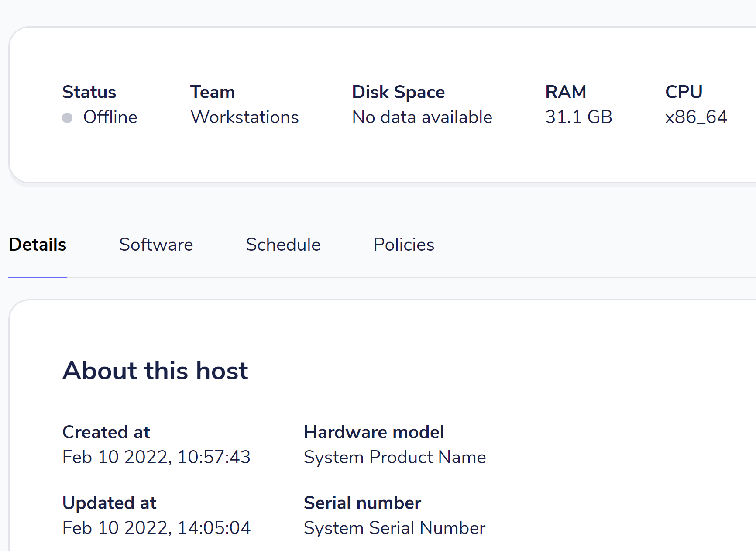
Task: Click the CPU value x86_64
Action: pos(696,117)
